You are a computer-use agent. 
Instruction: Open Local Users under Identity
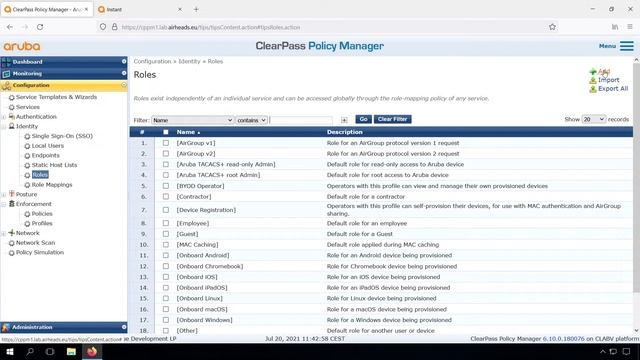tap(47, 146)
